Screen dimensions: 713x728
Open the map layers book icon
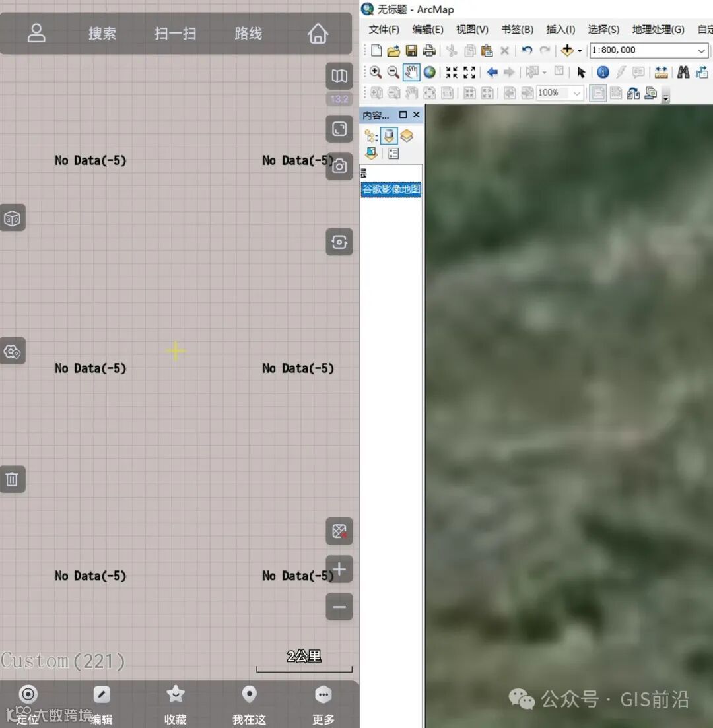[339, 76]
